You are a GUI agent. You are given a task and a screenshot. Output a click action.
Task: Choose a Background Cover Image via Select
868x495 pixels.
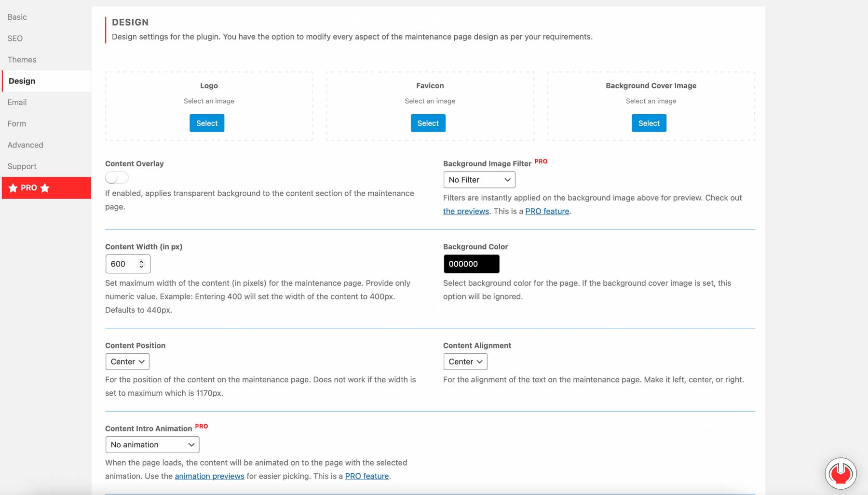coord(649,123)
